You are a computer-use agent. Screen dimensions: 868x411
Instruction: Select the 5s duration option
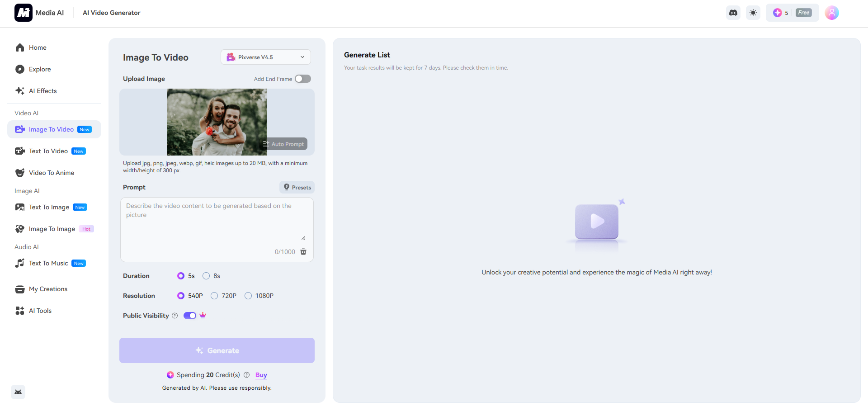coord(181,276)
